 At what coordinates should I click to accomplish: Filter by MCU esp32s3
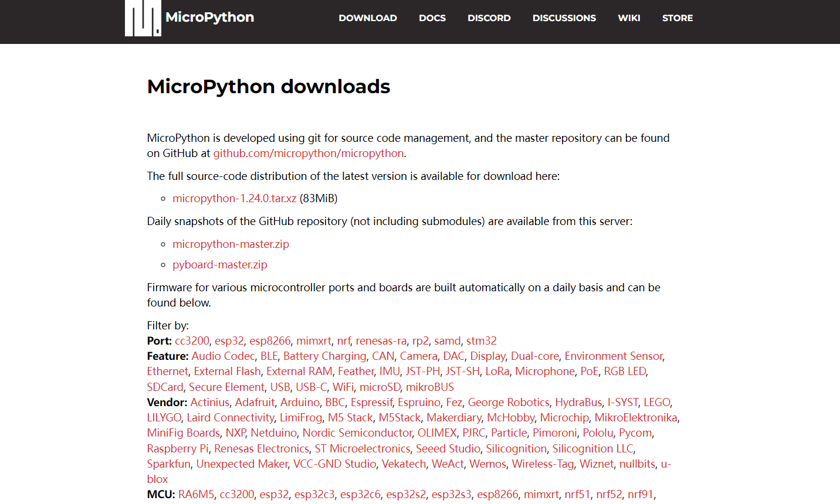tap(452, 495)
